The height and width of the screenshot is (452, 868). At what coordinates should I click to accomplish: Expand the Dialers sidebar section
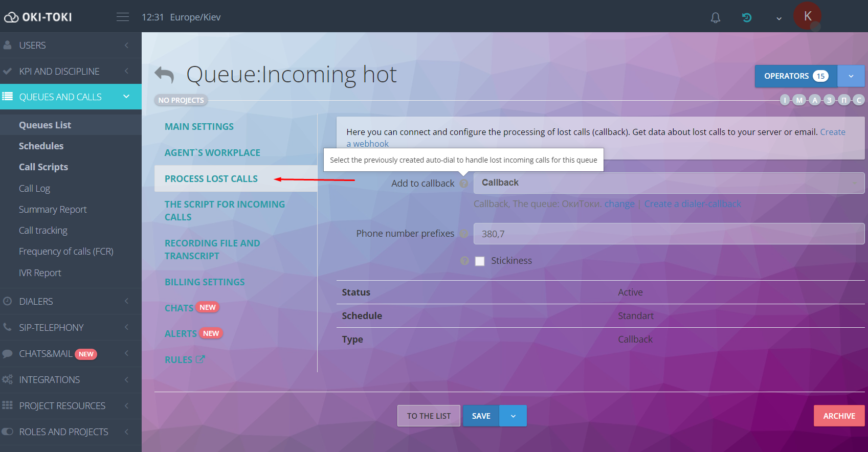tap(71, 302)
